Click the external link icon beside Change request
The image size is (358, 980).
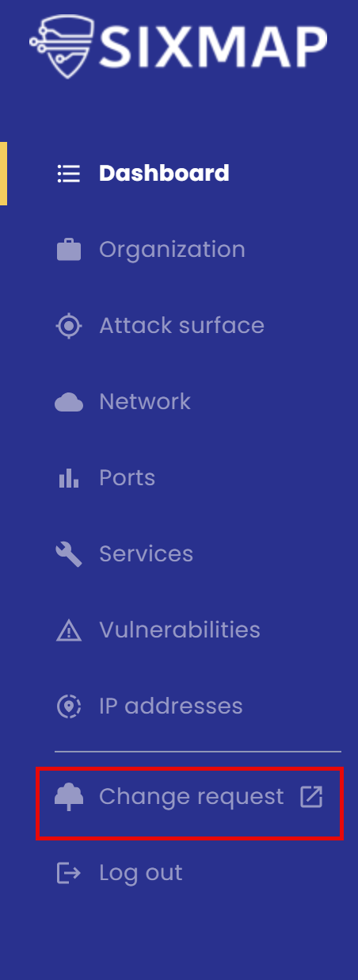(x=311, y=797)
